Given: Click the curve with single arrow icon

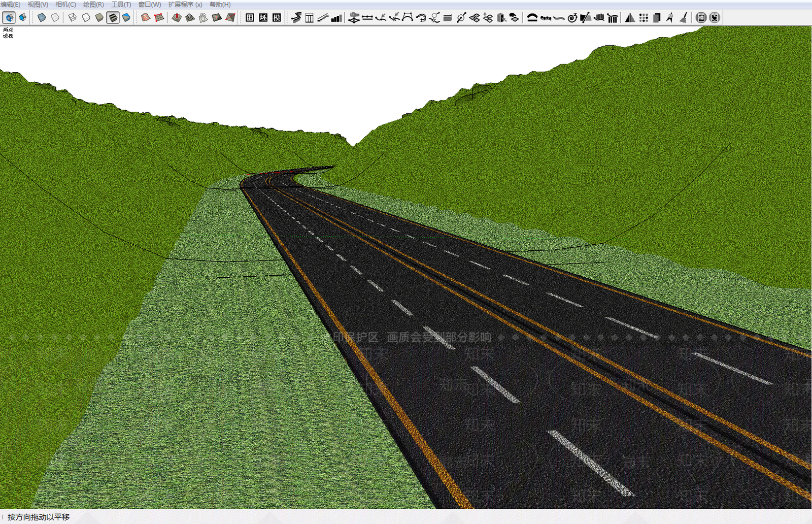Looking at the screenshot, I should click(x=381, y=18).
